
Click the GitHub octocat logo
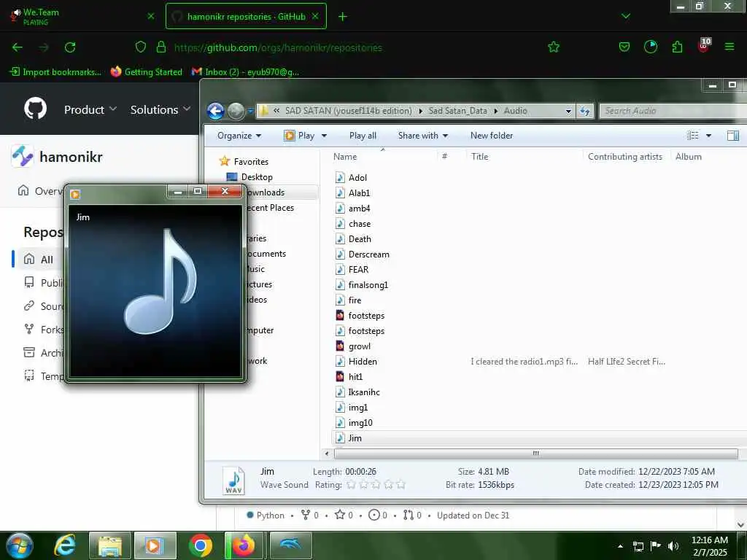[x=36, y=109]
